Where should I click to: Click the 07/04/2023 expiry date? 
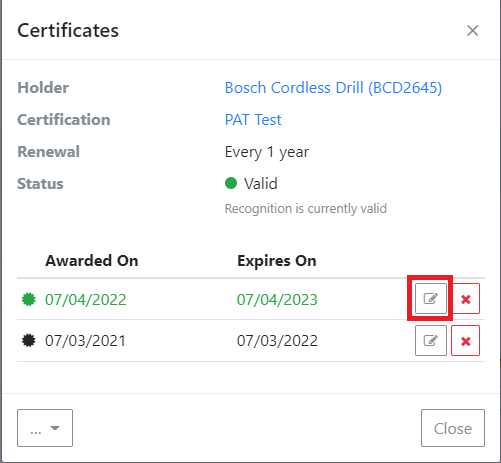(x=277, y=299)
